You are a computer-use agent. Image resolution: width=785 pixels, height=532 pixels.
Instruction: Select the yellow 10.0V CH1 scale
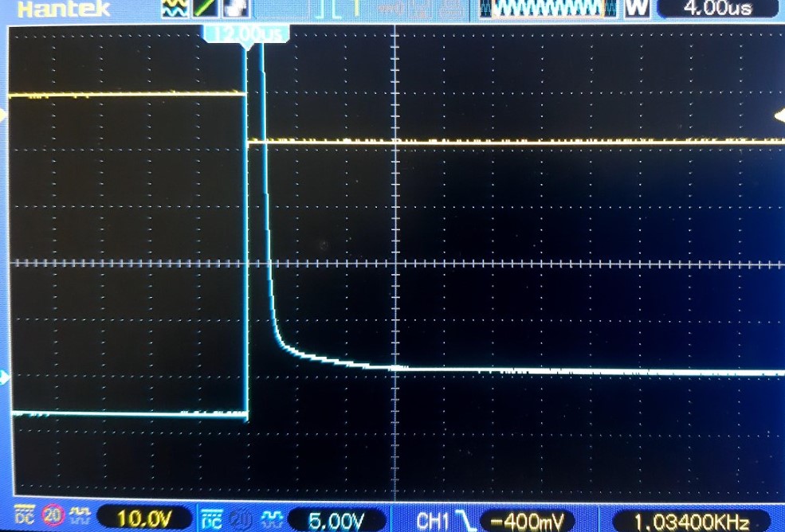tap(143, 518)
